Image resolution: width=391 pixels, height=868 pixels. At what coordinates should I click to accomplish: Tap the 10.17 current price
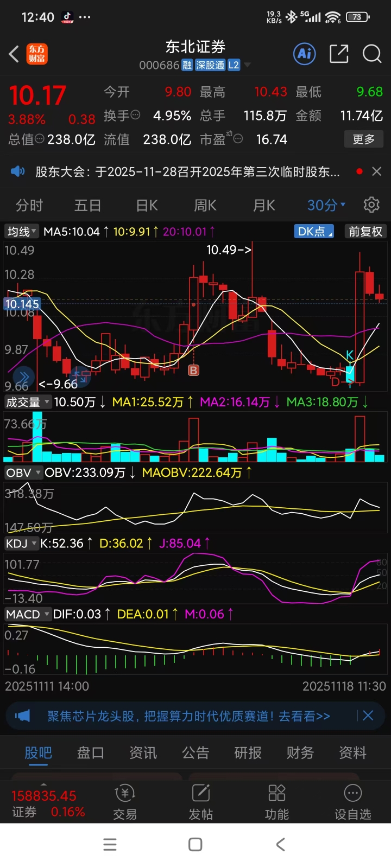tap(37, 95)
